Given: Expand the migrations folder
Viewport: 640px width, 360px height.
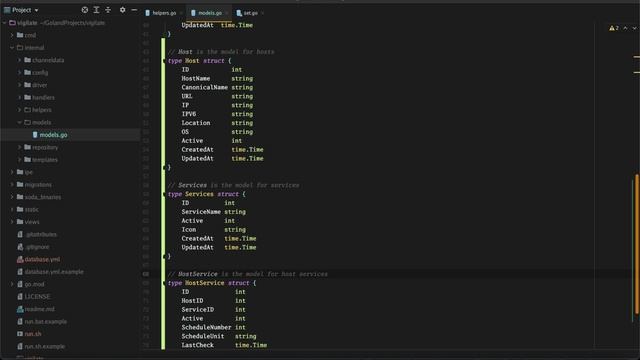Looking at the screenshot, I should coord(12,184).
